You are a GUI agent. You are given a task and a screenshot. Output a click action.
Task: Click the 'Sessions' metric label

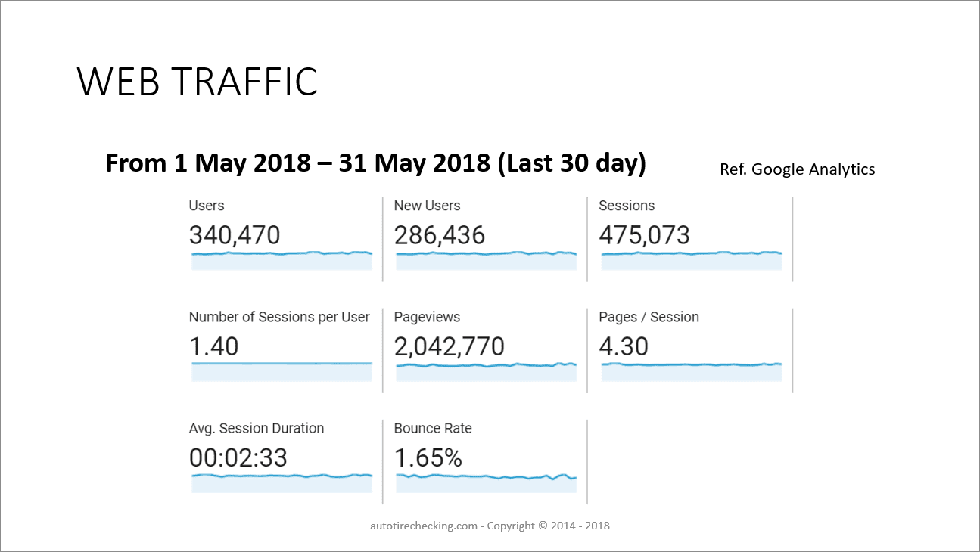[x=627, y=206]
